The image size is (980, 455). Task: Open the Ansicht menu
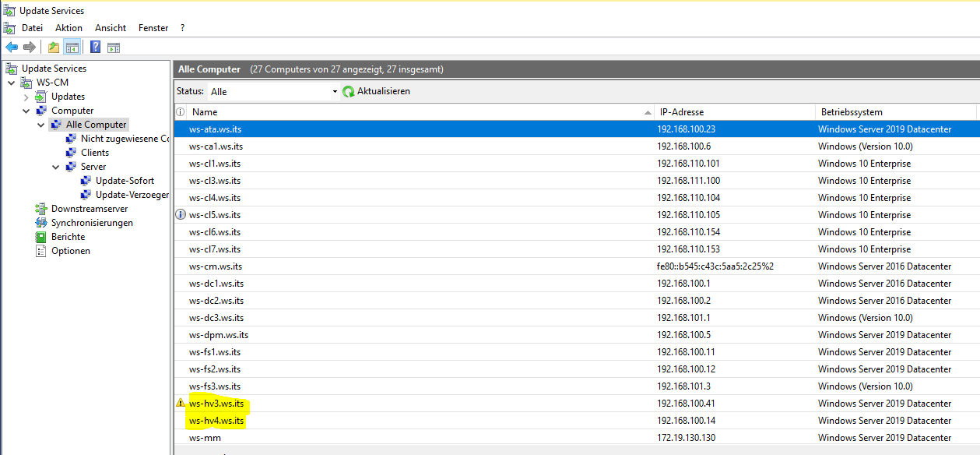(x=111, y=28)
